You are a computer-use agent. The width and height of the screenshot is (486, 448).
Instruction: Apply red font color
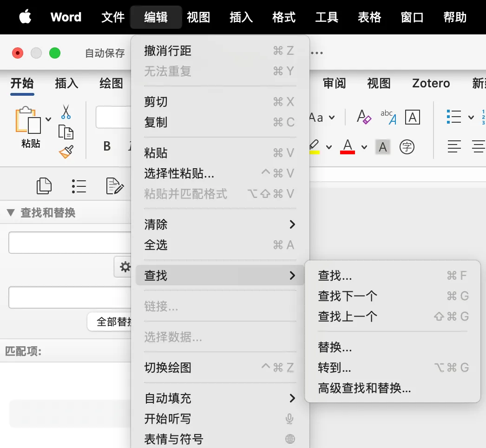pyautogui.click(x=348, y=147)
